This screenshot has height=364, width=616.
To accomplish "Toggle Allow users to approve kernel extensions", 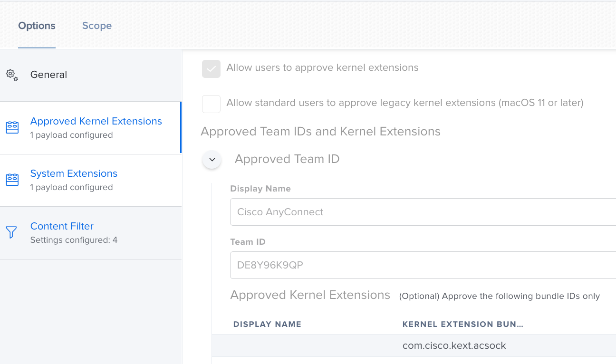I will click(211, 69).
